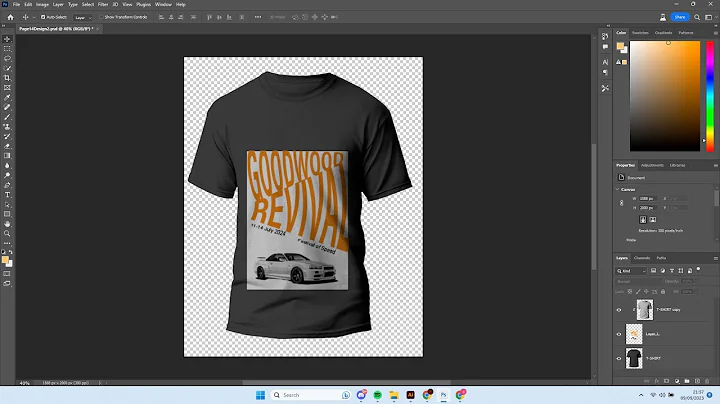Add a layer style with fx icon
720x404 pixels.
657,381
